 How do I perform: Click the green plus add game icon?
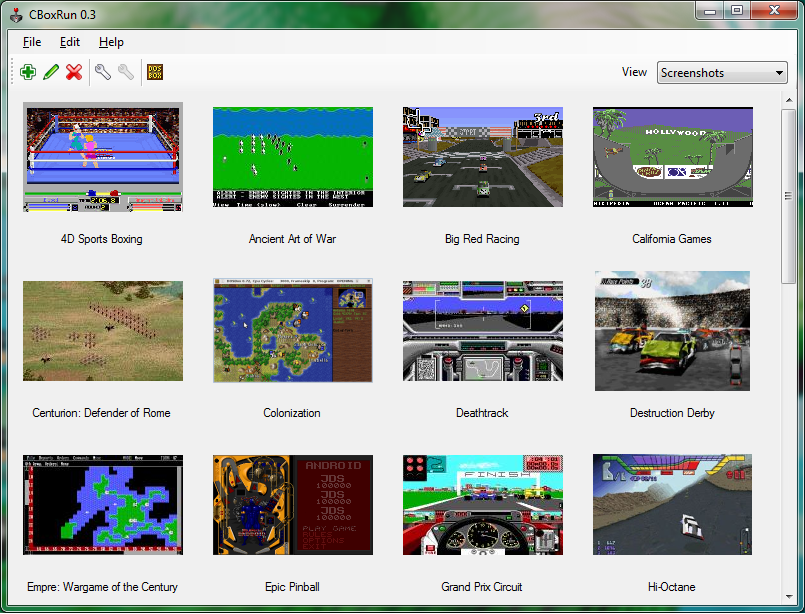coord(28,72)
